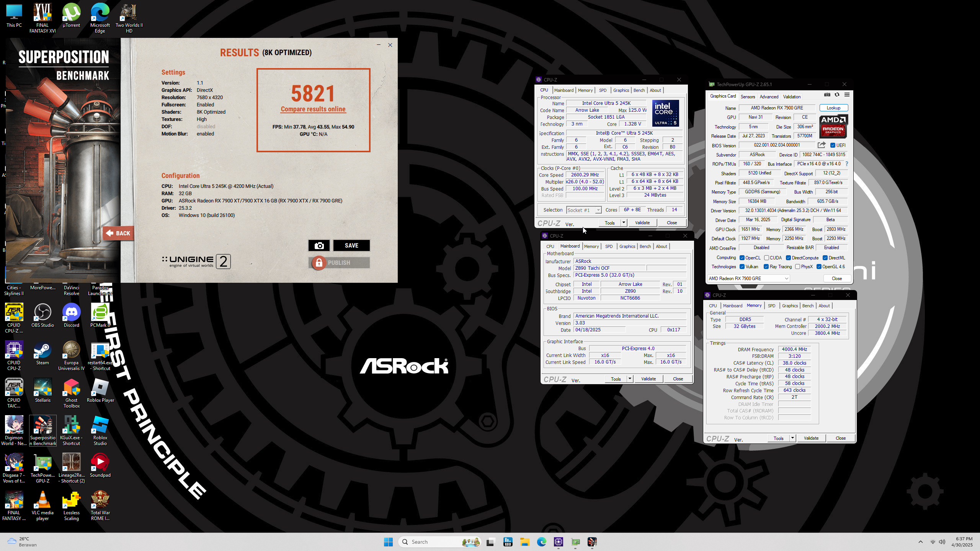This screenshot has height=551, width=980.
Task: Click the taskbar Search box
Action: coord(439,542)
